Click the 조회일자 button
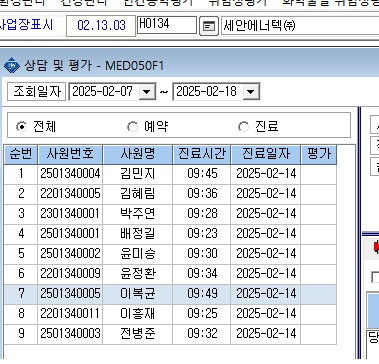This screenshot has width=379, height=364. coord(37,91)
